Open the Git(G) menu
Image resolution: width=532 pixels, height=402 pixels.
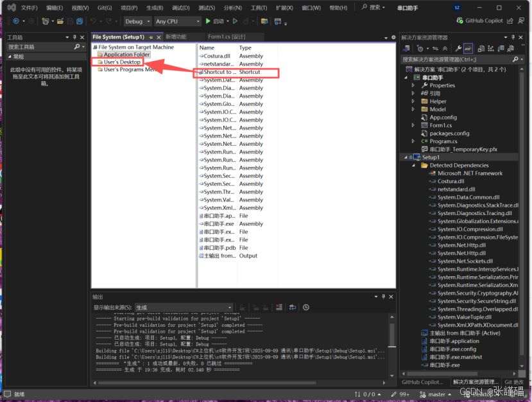pos(104,8)
